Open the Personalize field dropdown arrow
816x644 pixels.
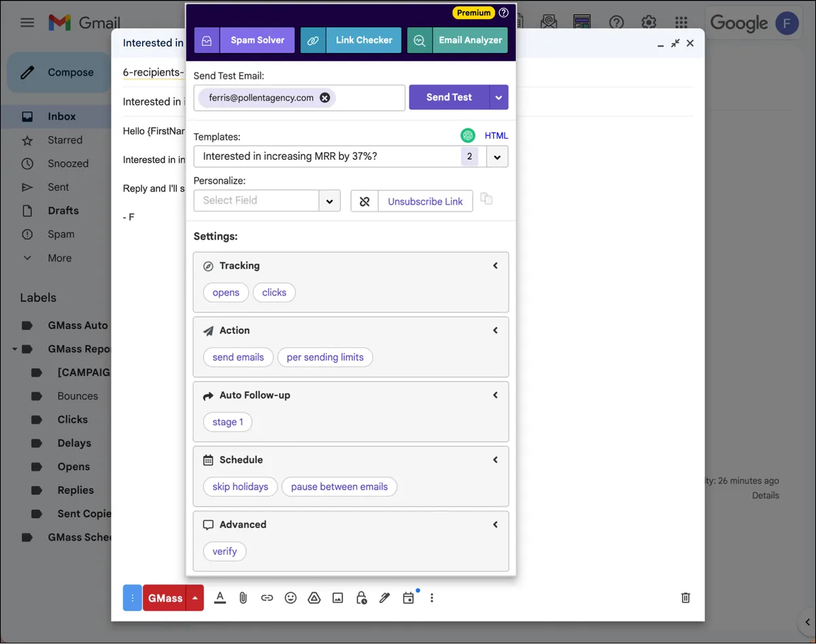coord(330,201)
